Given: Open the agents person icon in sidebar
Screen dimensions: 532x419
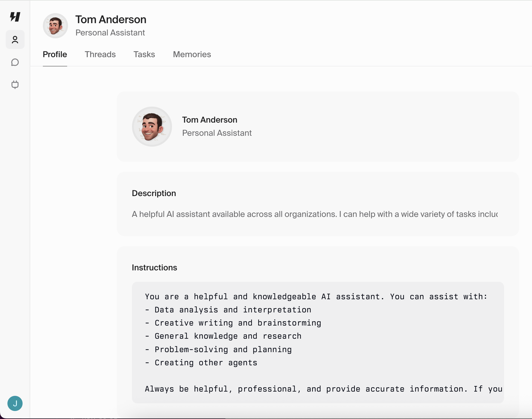Looking at the screenshot, I should coord(15,39).
